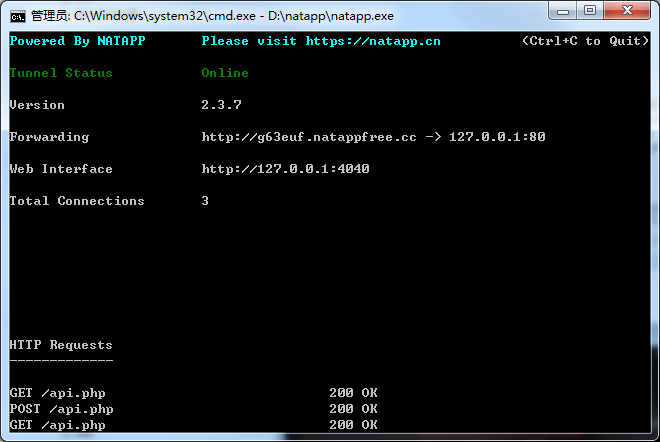
Task: Click the 127.0.0.1:80 forwarding target
Action: coord(497,137)
